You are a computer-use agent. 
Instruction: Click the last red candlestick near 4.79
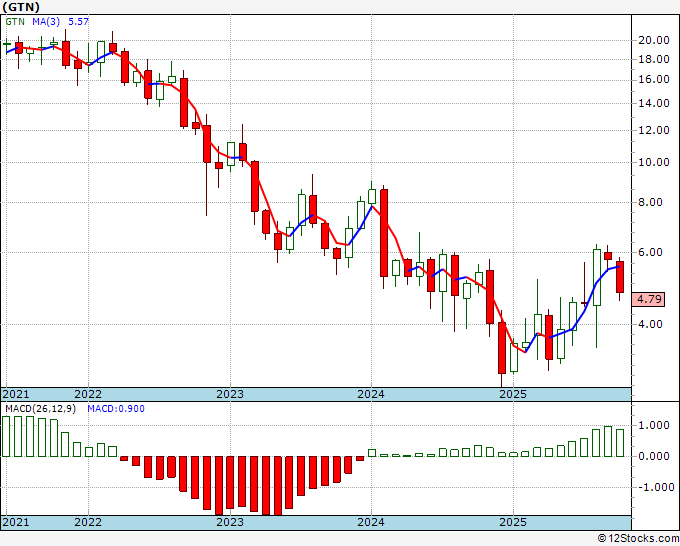[620, 277]
